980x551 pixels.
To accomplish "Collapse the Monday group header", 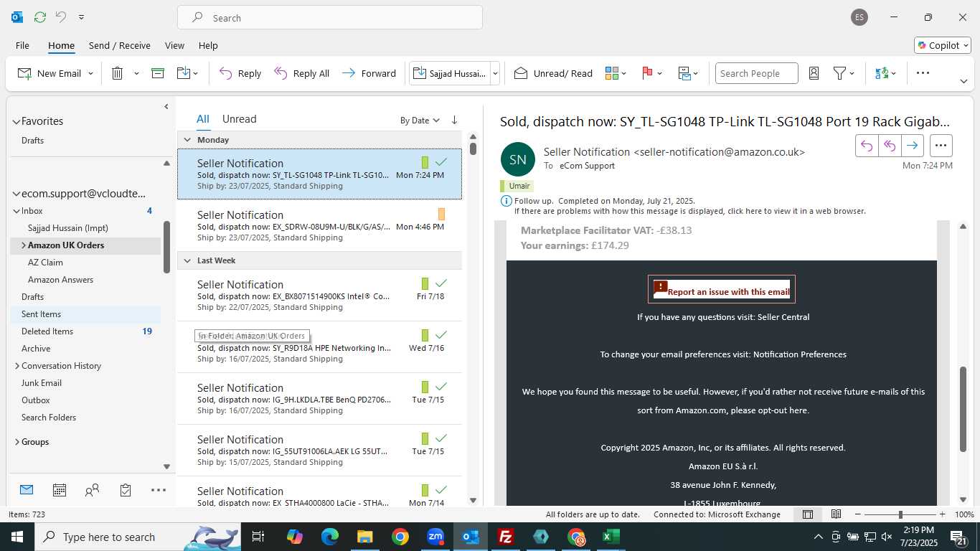I will click(x=187, y=140).
